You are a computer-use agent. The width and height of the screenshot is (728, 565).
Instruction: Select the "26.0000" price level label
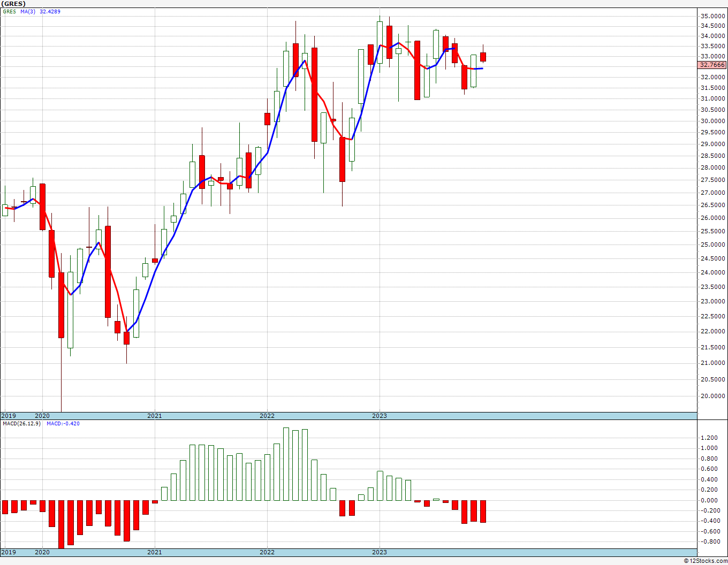click(713, 218)
